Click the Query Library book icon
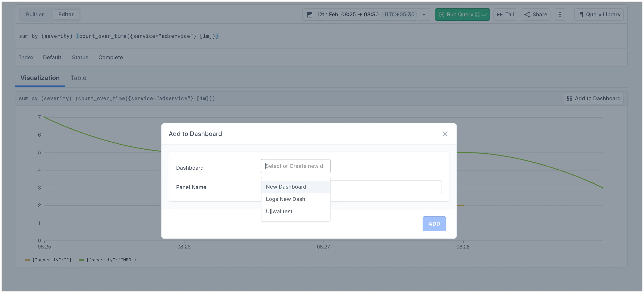The height and width of the screenshot is (293, 644). (580, 15)
